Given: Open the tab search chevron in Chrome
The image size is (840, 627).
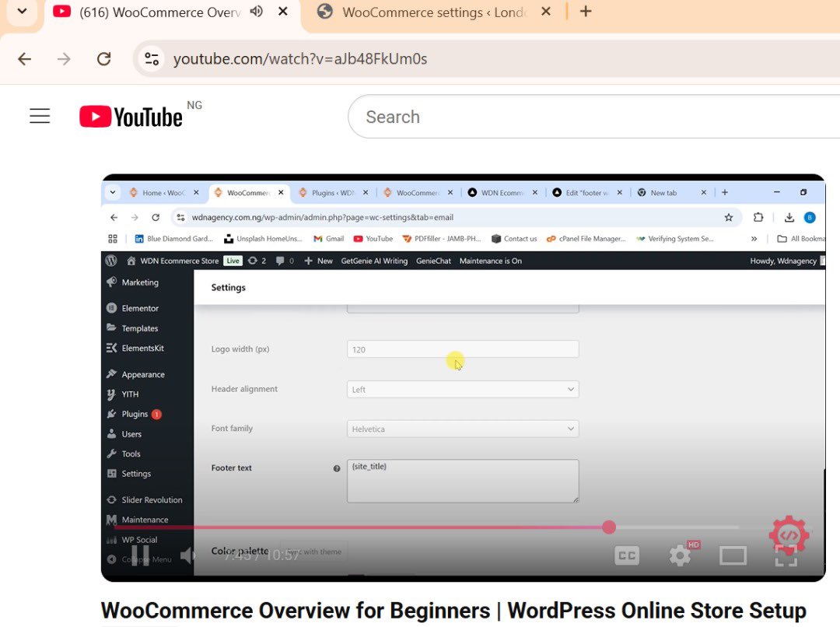Looking at the screenshot, I should (x=22, y=11).
